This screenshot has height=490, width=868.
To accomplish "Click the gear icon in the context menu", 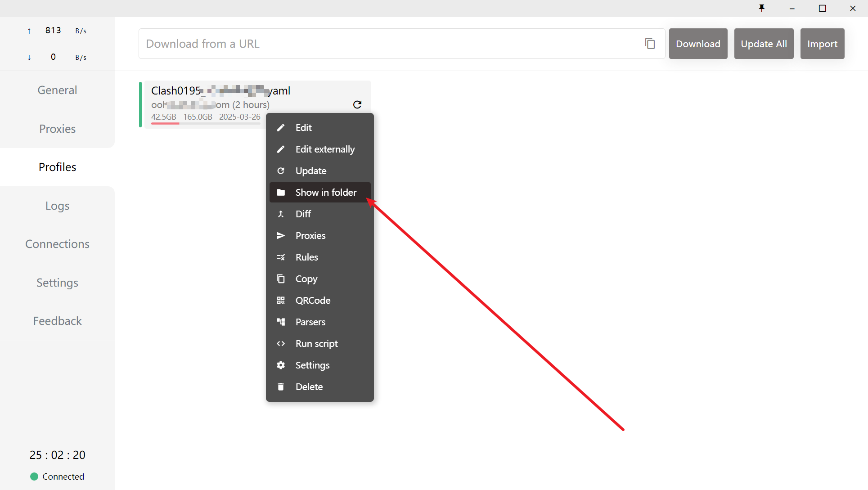I will click(x=281, y=365).
